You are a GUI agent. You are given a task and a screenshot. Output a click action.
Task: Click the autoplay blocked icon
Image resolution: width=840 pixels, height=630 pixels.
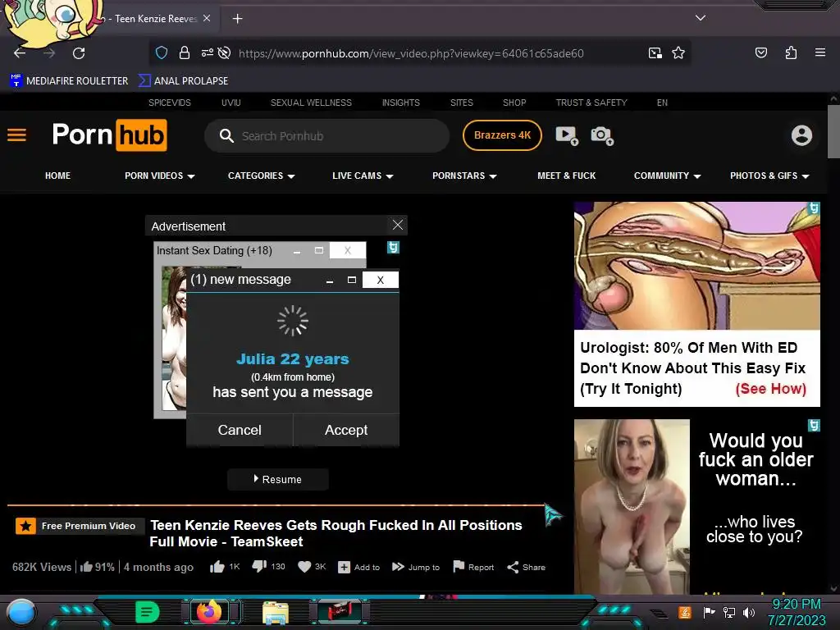coord(225,52)
